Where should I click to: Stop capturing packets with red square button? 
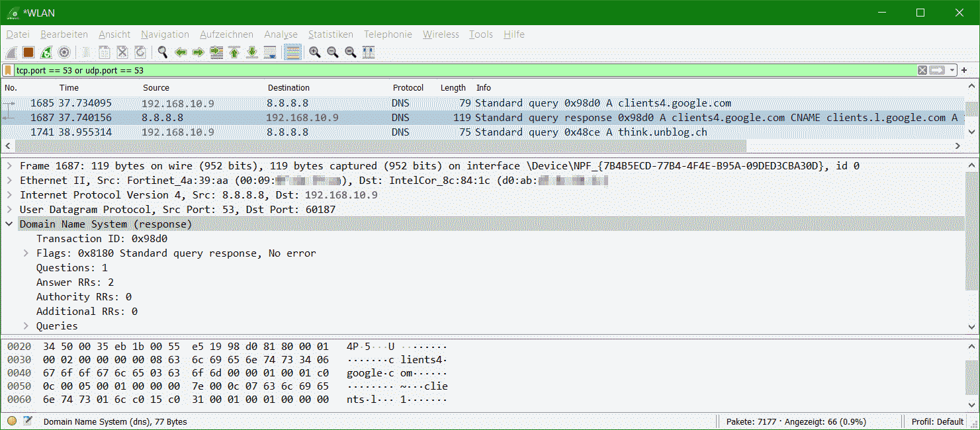pos(28,52)
